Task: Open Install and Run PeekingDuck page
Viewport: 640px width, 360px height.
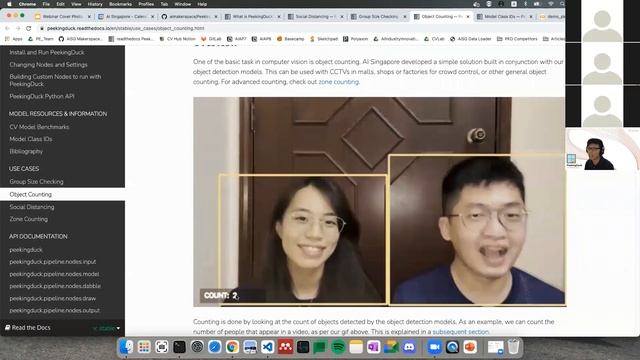Action: pos(47,52)
